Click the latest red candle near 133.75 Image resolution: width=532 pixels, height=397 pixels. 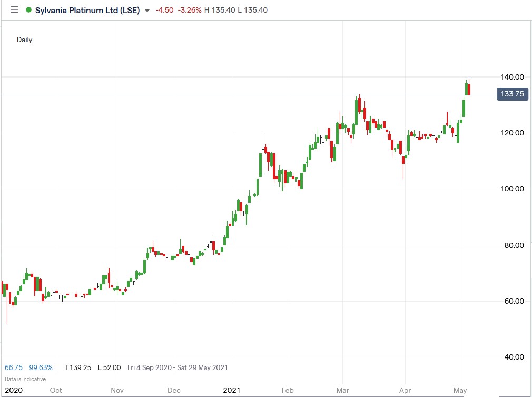469,90
